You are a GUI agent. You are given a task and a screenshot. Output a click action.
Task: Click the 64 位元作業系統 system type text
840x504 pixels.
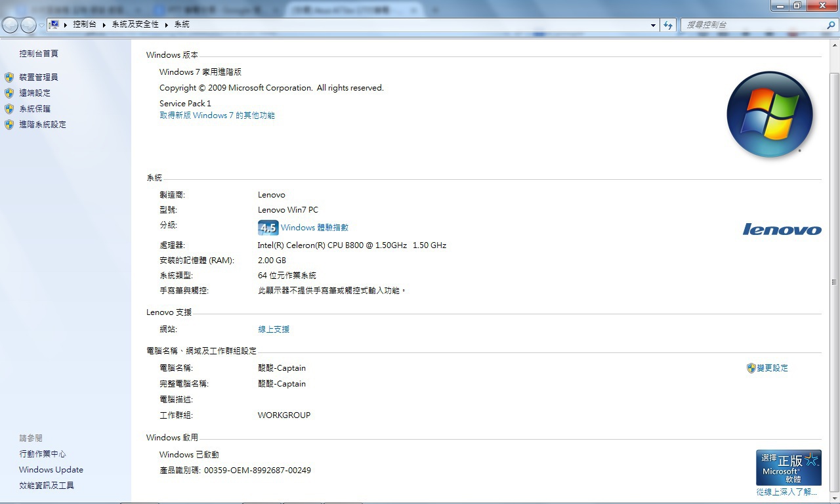[287, 276]
